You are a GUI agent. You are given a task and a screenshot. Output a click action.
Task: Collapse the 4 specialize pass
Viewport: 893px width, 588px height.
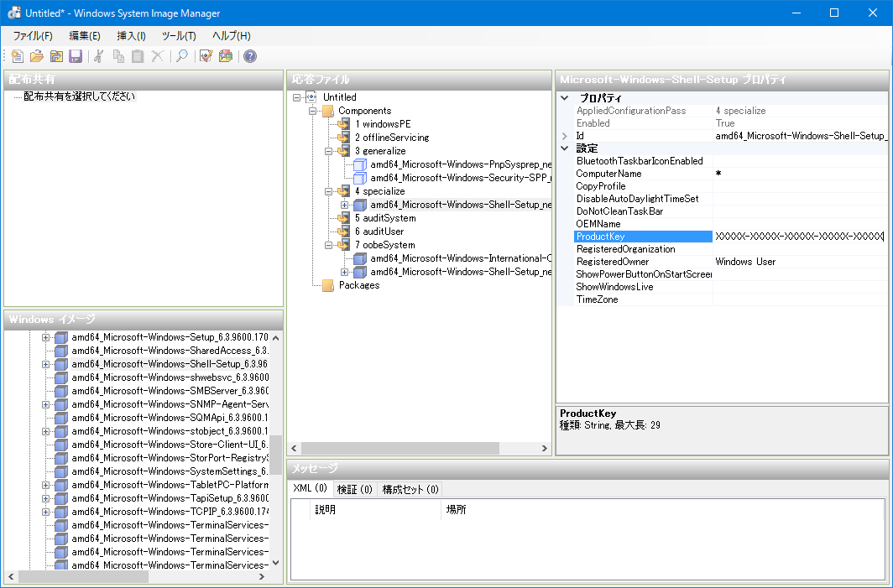pyautogui.click(x=329, y=191)
